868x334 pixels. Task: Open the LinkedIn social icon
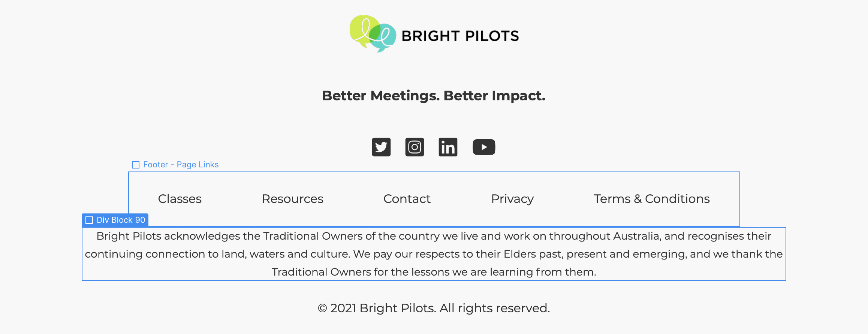448,147
